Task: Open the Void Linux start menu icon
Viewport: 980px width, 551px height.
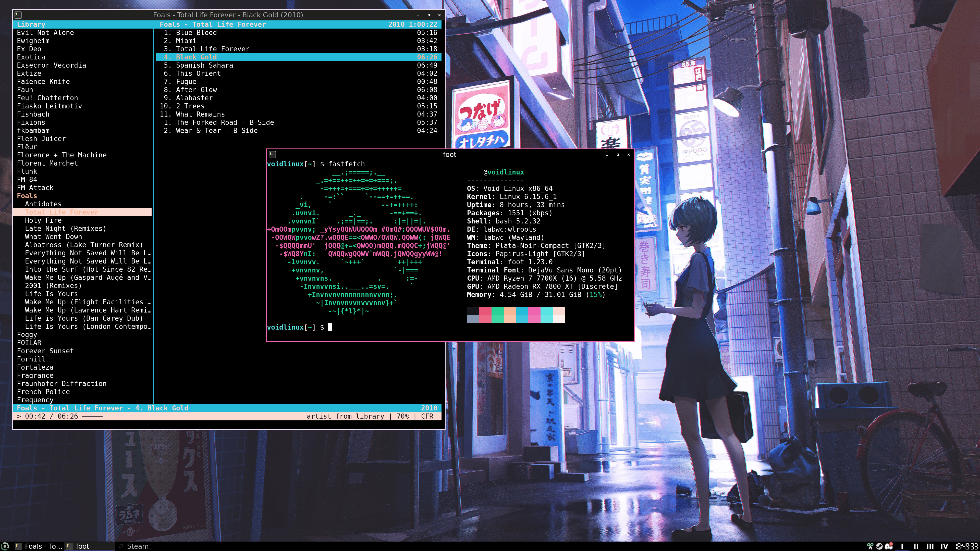Action: (5, 546)
